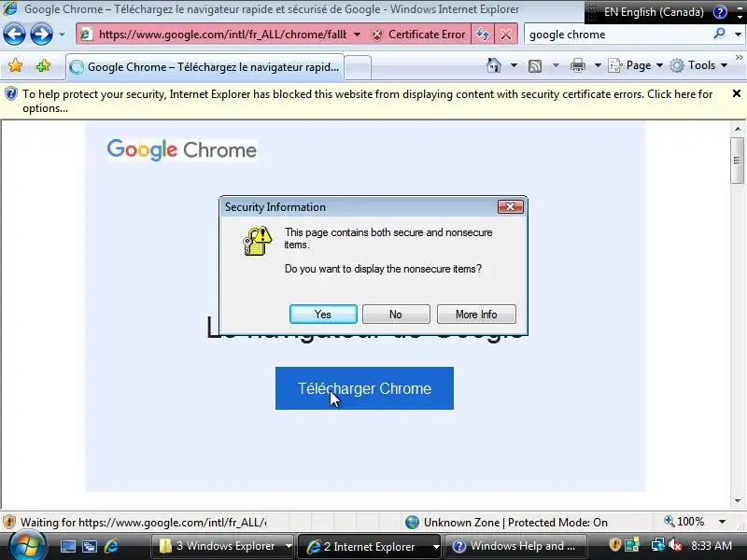The width and height of the screenshot is (747, 560).
Task: Switch to Windows Help and Support taskbar button
Action: tap(515, 546)
